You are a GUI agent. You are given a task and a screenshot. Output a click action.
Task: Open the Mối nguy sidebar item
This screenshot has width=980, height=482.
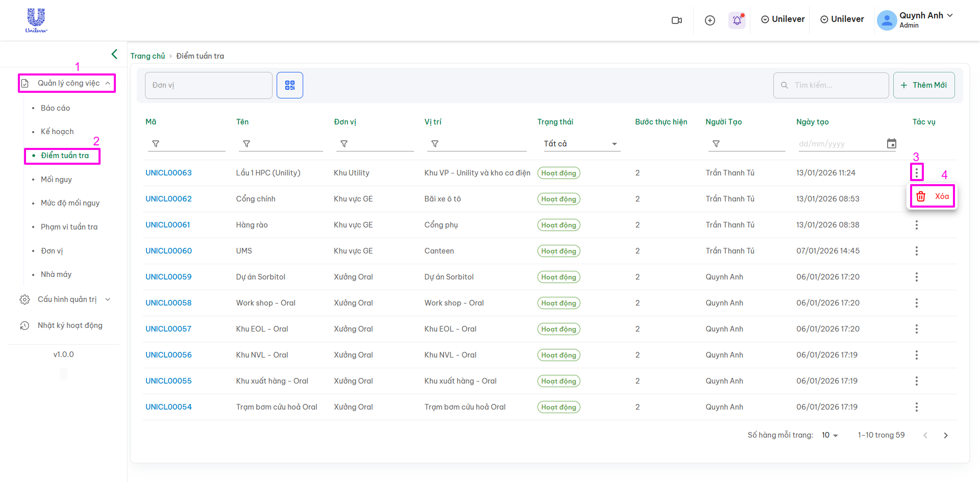(56, 180)
